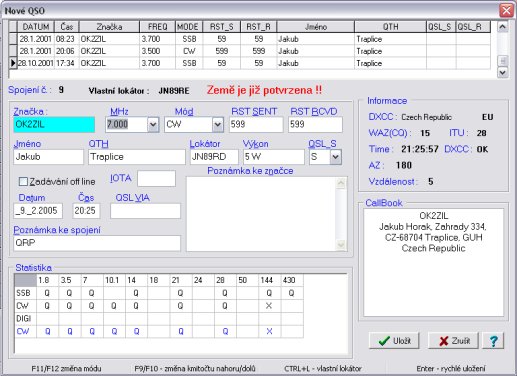
Task: Click the RST_S column header
Action: click(x=222, y=27)
